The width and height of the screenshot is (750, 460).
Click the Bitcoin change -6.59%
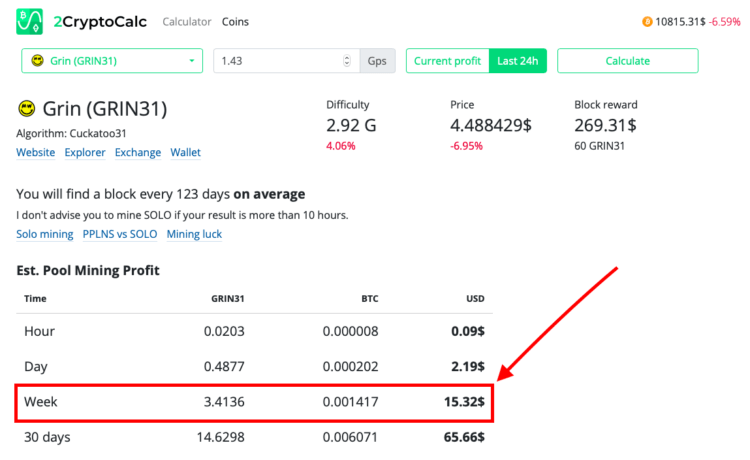tap(725, 22)
